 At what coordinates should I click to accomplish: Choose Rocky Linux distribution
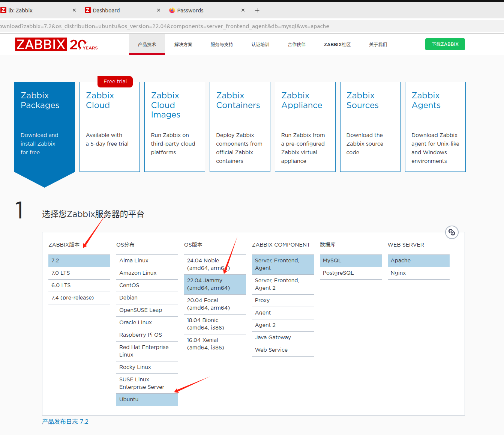(135, 367)
